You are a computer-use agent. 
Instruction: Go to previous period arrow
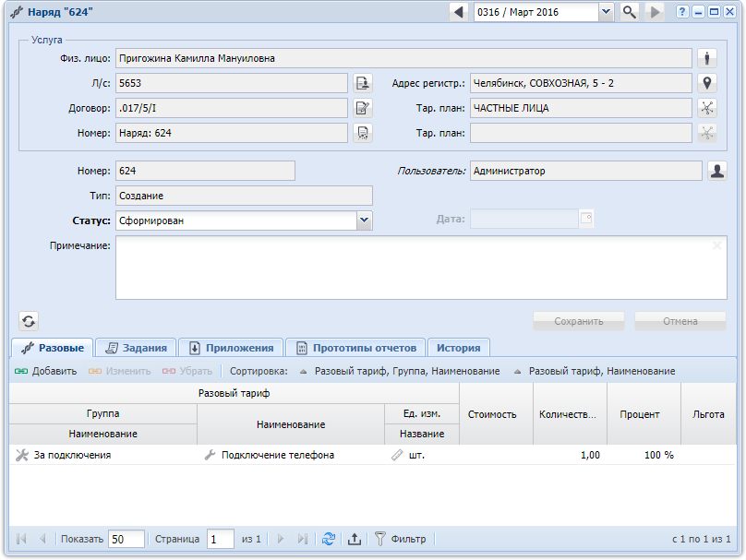tap(459, 12)
